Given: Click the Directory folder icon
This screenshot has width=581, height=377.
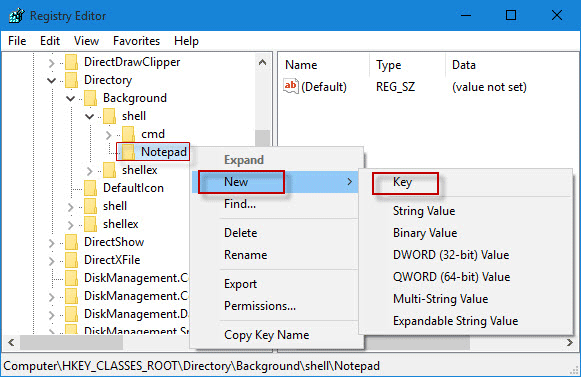Looking at the screenshot, I should (72, 80).
